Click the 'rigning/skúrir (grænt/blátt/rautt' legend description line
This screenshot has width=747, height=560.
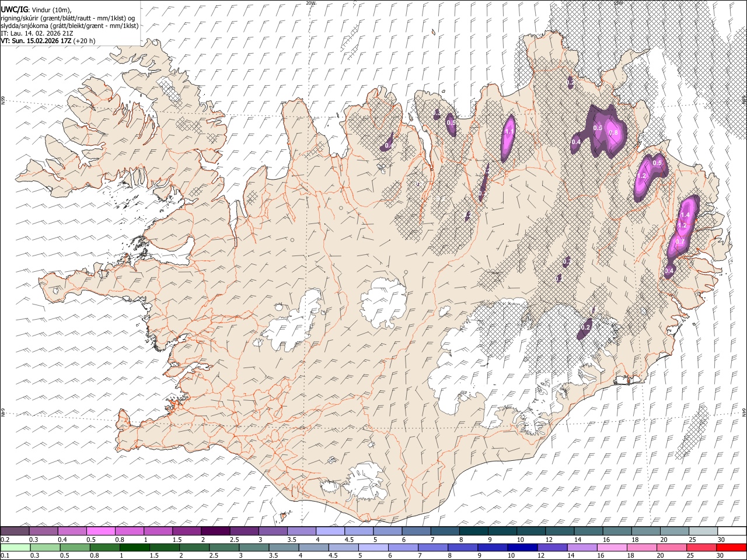67,18
